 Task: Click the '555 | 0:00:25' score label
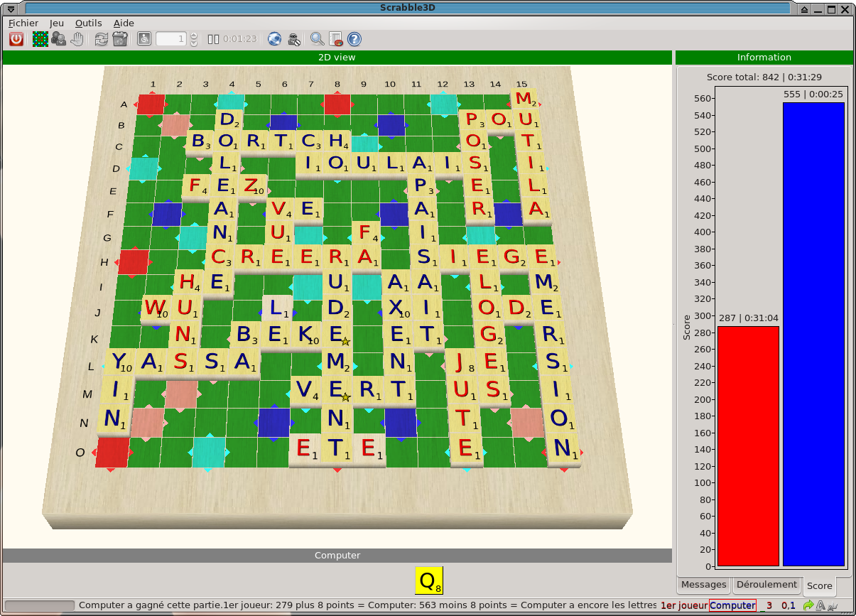click(814, 94)
